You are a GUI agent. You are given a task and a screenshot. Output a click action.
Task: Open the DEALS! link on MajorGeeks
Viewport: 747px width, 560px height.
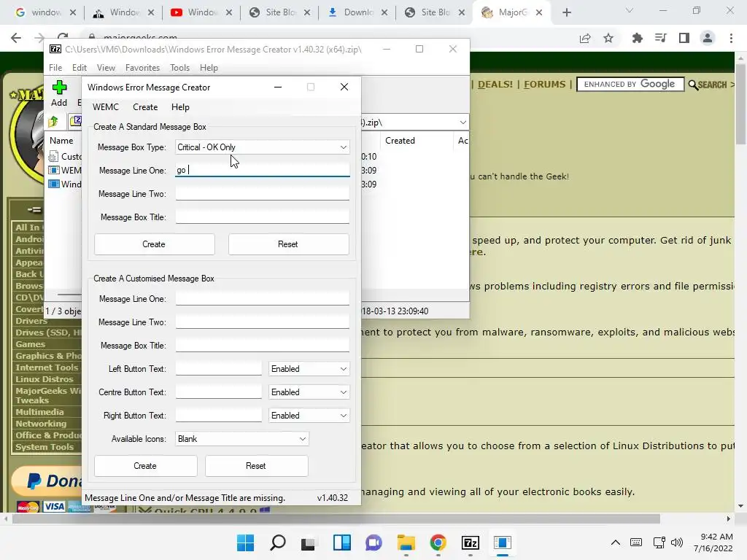495,85
